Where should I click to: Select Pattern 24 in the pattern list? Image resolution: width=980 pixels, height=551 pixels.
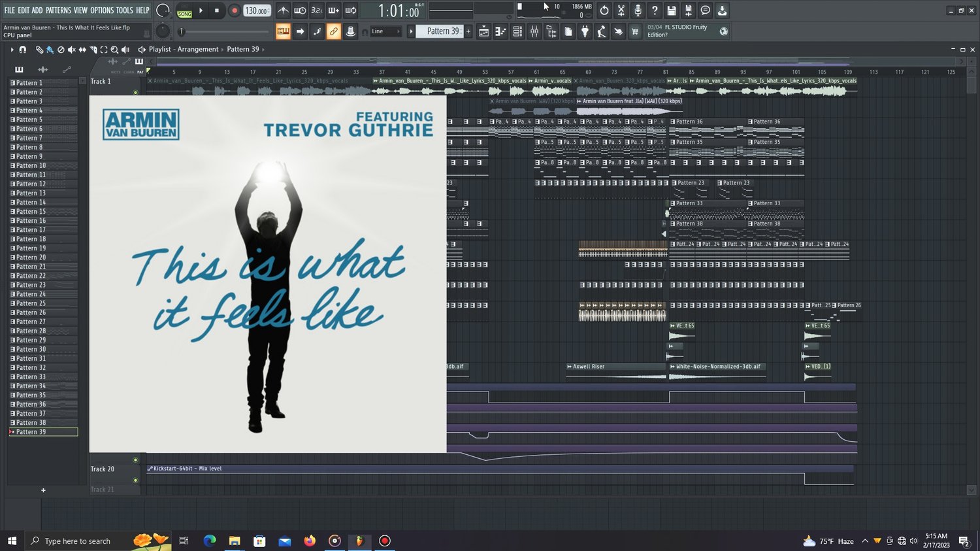click(43, 294)
